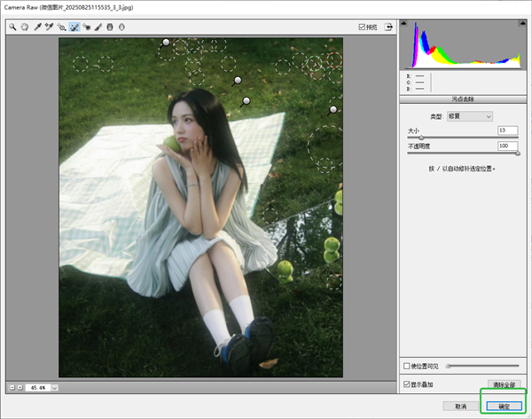This screenshot has width=532, height=419.
Task: Open the zoom level percentage dropdown
Action: [55, 388]
